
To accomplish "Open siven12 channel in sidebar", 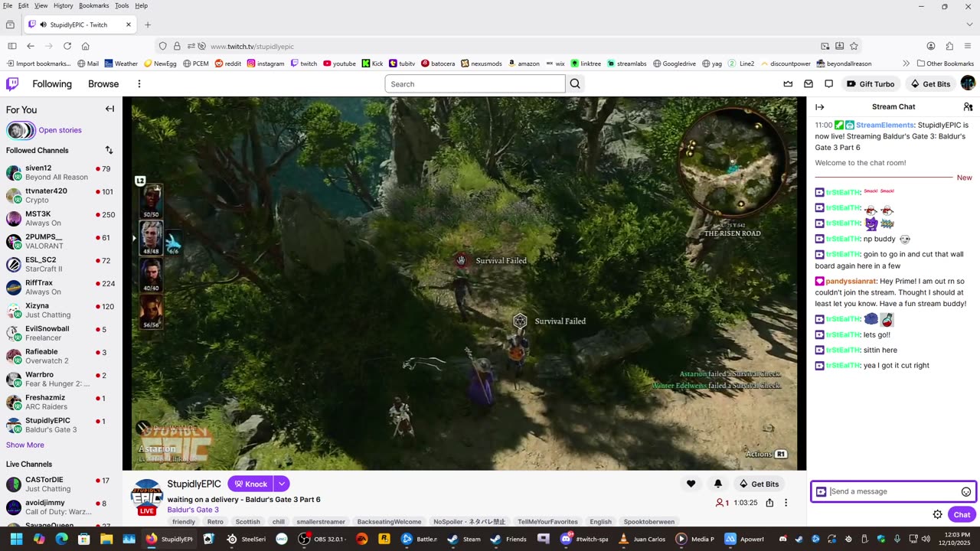I will click(x=60, y=172).
